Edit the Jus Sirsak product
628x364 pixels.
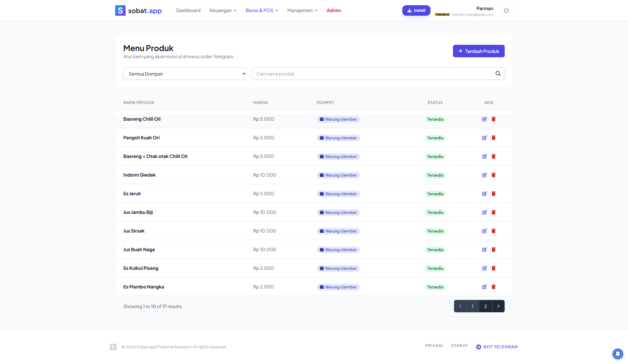click(x=484, y=231)
